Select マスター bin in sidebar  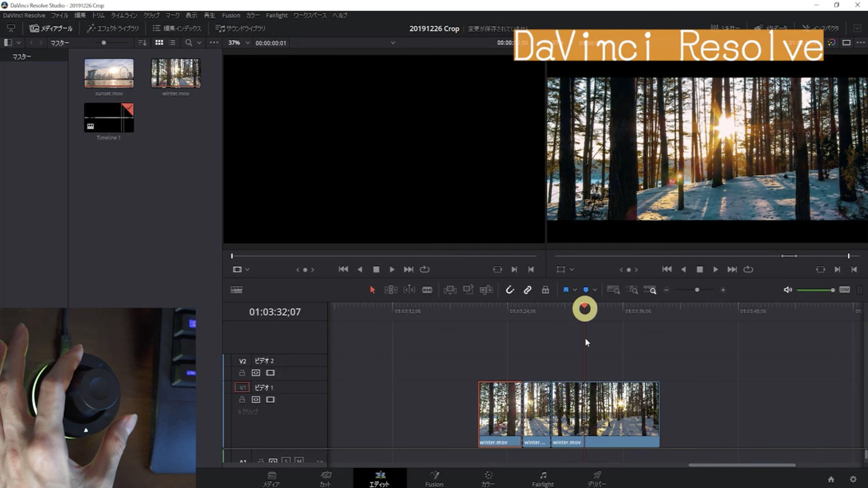22,57
